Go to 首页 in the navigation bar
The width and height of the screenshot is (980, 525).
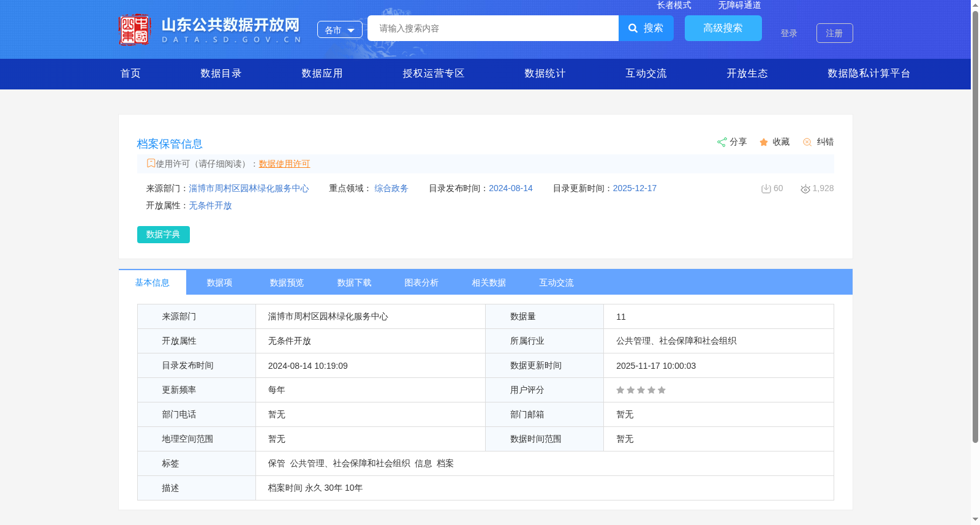coord(130,74)
